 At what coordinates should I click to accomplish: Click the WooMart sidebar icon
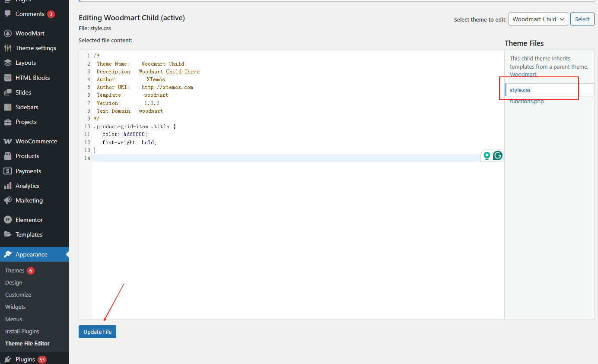(8, 33)
